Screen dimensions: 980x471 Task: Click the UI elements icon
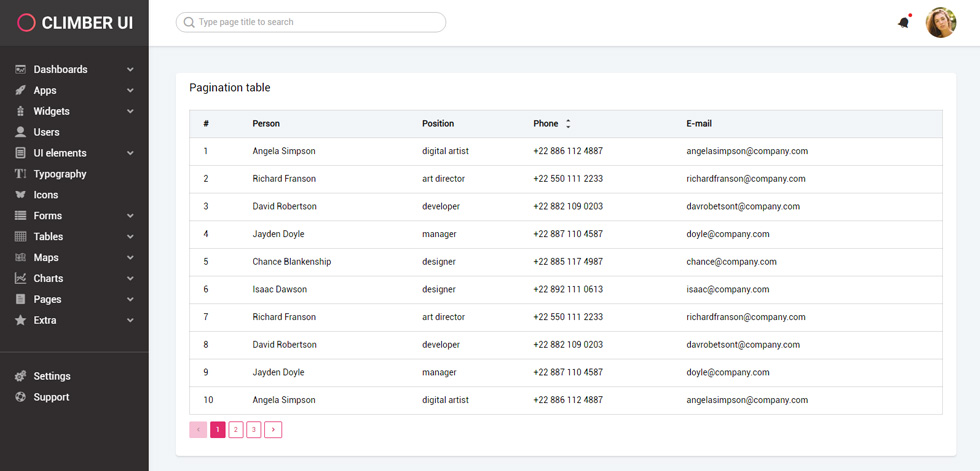(21, 153)
